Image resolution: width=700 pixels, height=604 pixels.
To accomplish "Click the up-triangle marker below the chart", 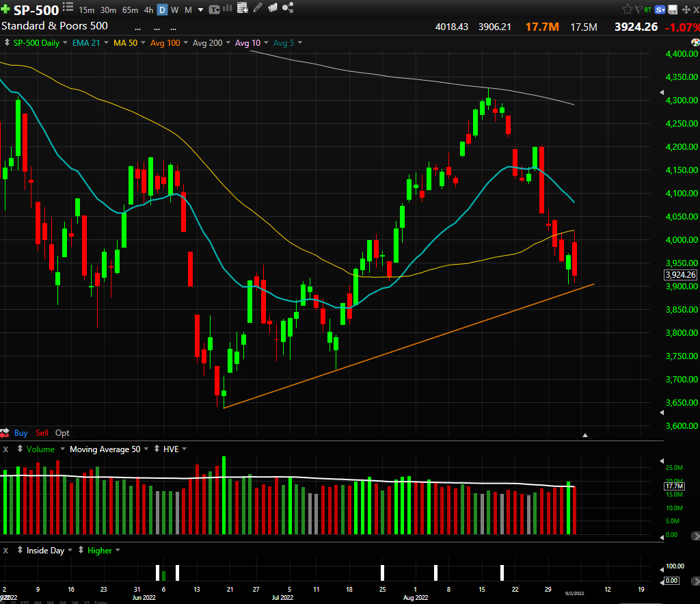I will click(585, 435).
